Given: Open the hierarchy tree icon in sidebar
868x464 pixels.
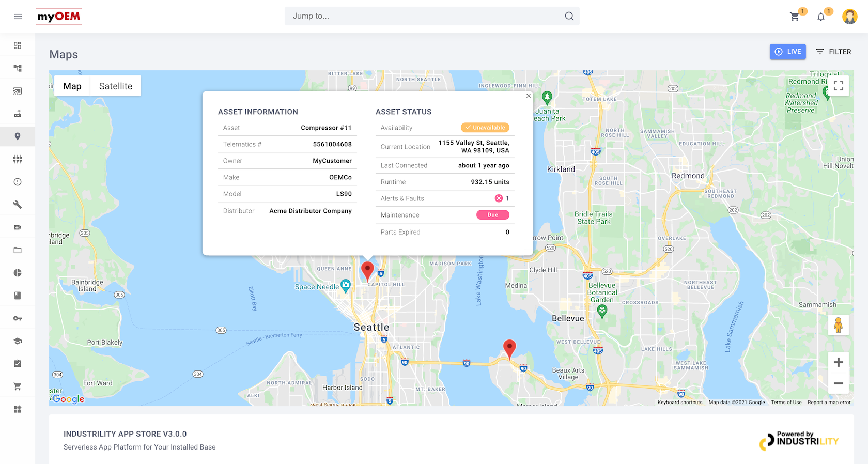Looking at the screenshot, I should coord(18,68).
